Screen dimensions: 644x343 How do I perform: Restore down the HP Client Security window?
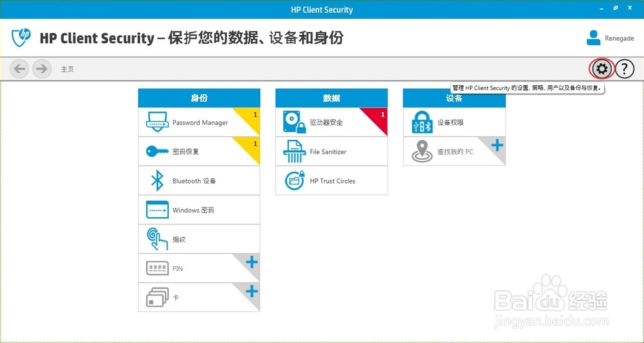pyautogui.click(x=616, y=7)
